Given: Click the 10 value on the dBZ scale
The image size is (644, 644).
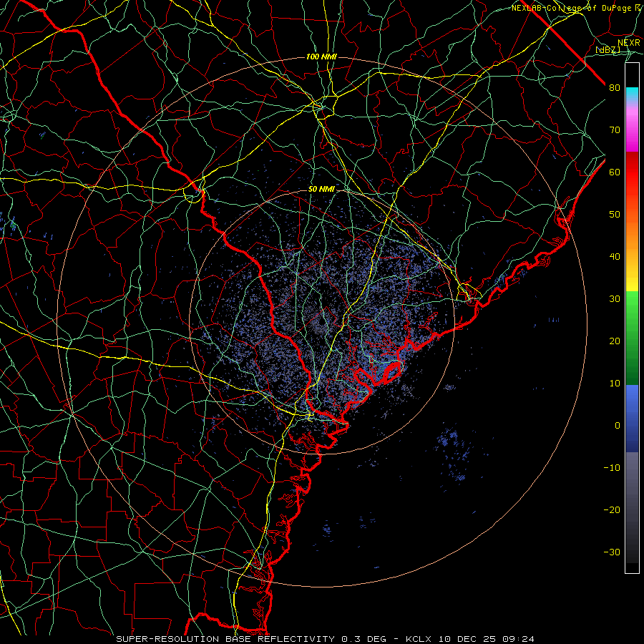Looking at the screenshot, I should coord(615,384).
